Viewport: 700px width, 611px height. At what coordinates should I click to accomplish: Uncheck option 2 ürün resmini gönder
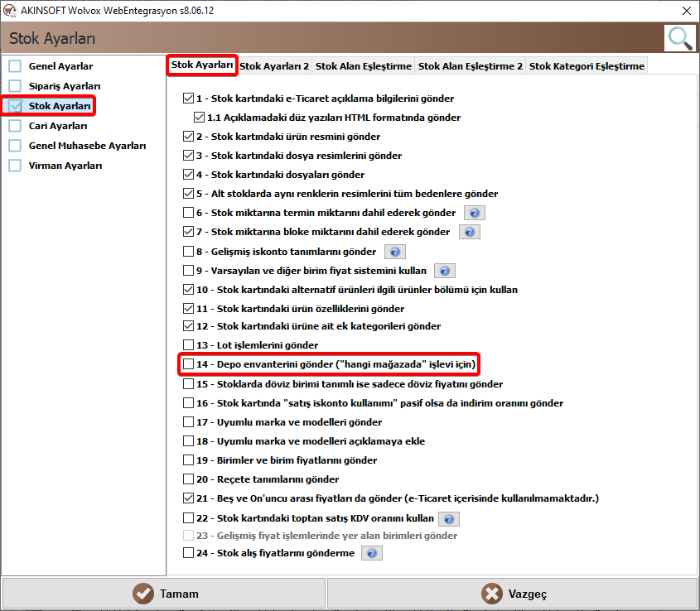coord(188,136)
